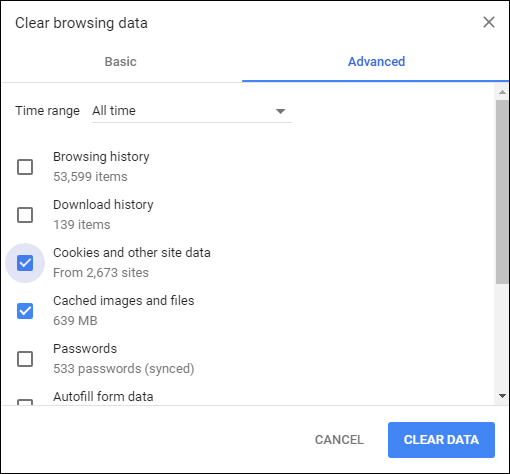The width and height of the screenshot is (510, 474).
Task: Click the CLEAR DATA button
Action: click(x=441, y=440)
